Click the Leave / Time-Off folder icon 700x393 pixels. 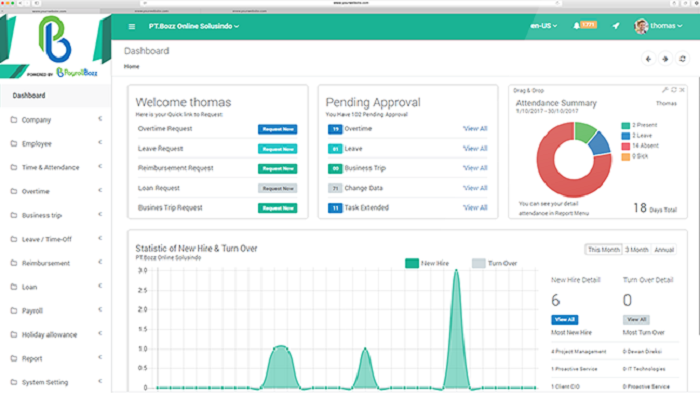pyautogui.click(x=14, y=239)
